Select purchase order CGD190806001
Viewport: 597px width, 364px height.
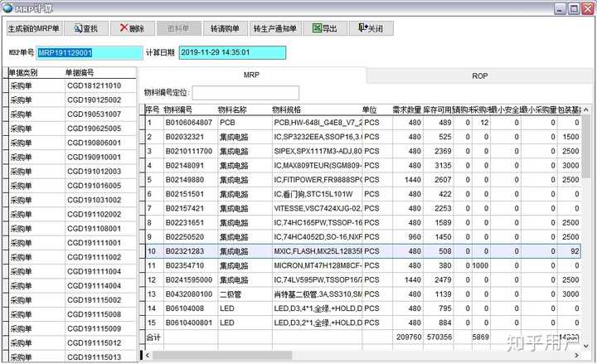[94, 143]
